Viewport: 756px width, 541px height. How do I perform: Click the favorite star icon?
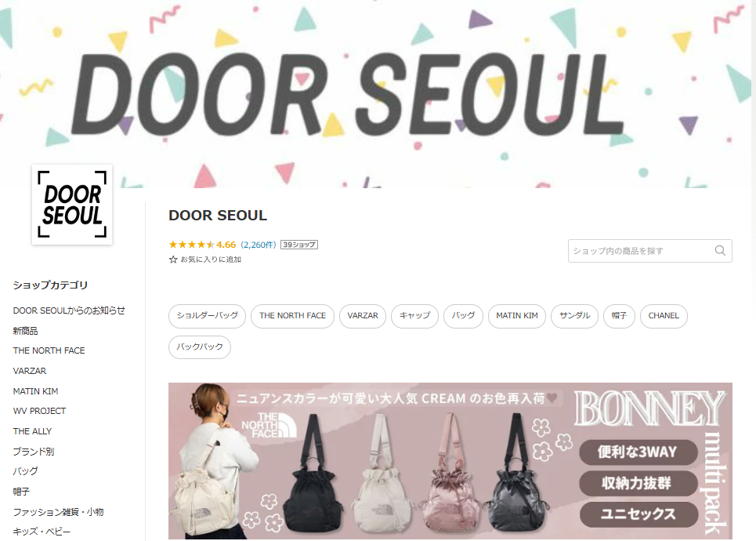(x=173, y=260)
